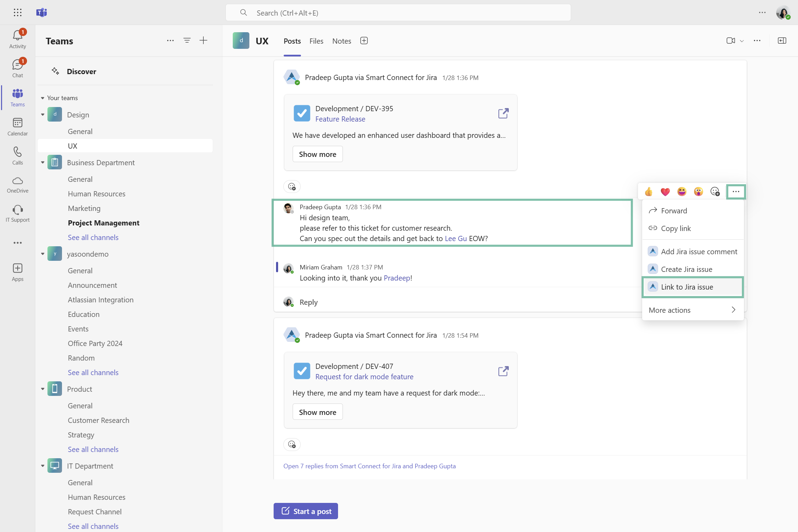Image resolution: width=798 pixels, height=532 pixels.
Task: Open the app launcher grid icon
Action: click(x=17, y=12)
